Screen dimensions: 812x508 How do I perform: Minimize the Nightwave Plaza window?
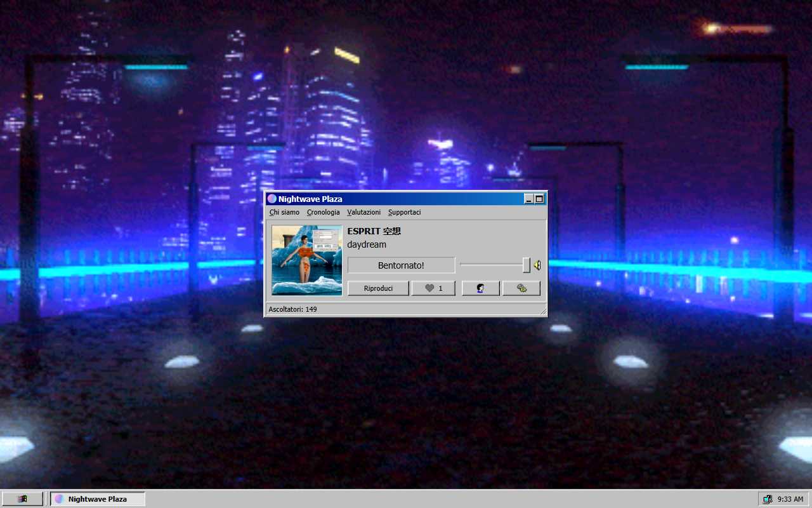click(x=529, y=199)
